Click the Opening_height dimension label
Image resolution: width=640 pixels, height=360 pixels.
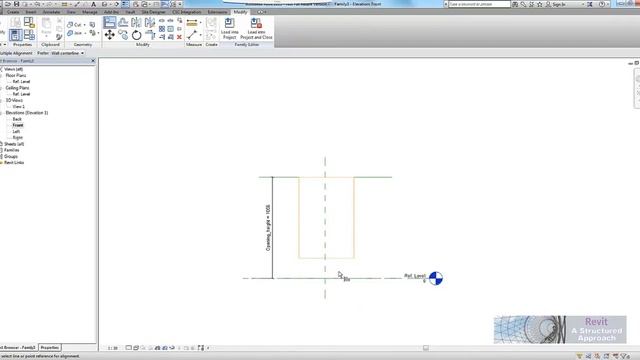[268, 228]
